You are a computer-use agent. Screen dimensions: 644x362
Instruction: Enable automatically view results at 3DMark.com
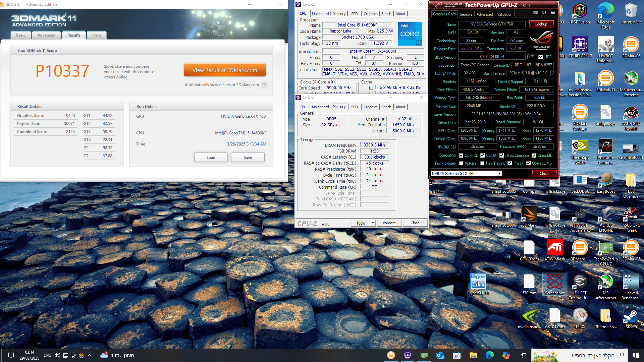coord(264,85)
